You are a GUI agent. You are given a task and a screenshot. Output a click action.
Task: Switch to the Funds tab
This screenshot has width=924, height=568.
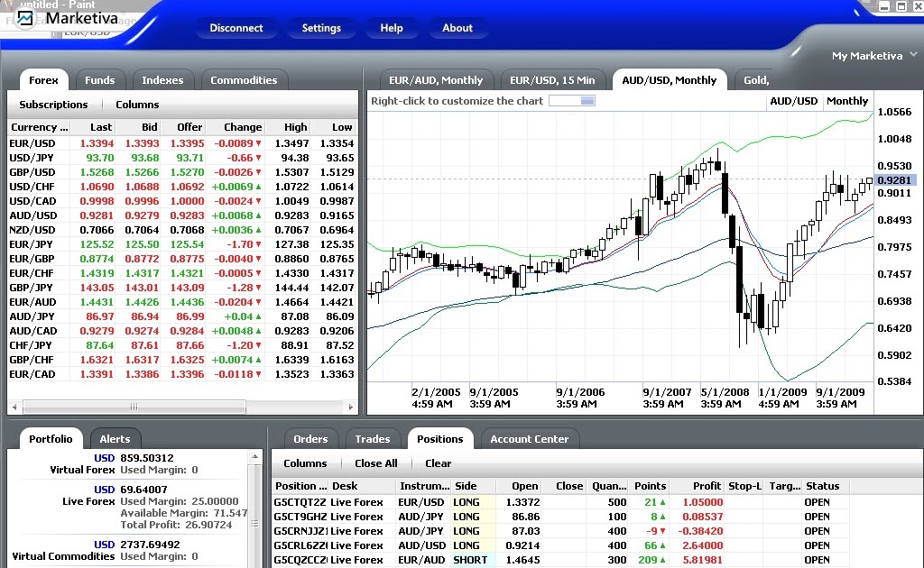pyautogui.click(x=99, y=80)
